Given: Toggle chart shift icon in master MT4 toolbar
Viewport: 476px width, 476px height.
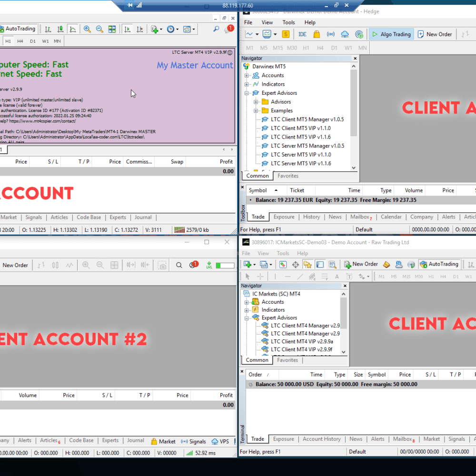Looking at the screenshot, I should [139, 29].
